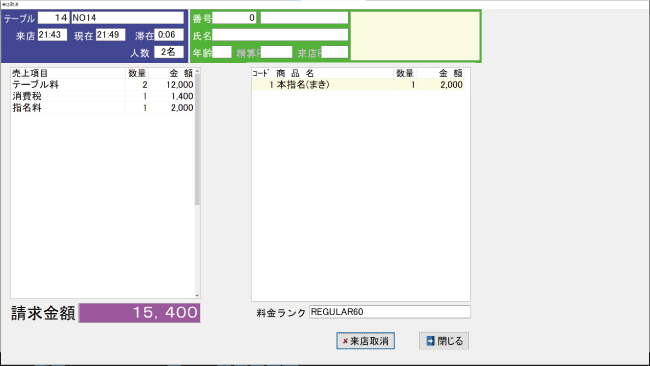Click the sales list scrollbar down arrow
The width and height of the screenshot is (650, 366).
(197, 295)
